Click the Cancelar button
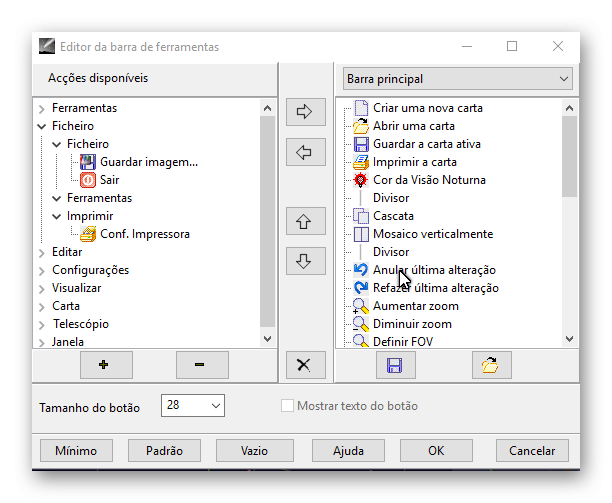The width and height of the screenshot is (612, 503). click(x=532, y=451)
